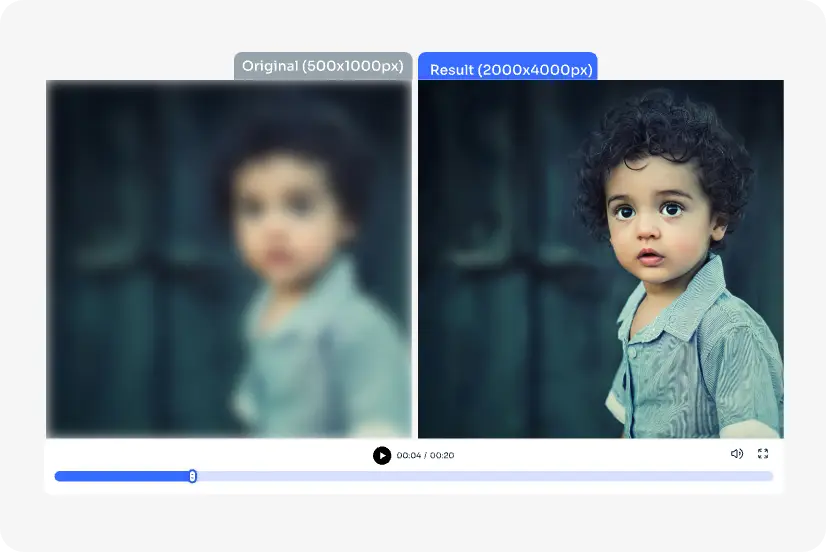Jump to the far right end of progress bar
The width and height of the screenshot is (826, 552).
click(770, 476)
